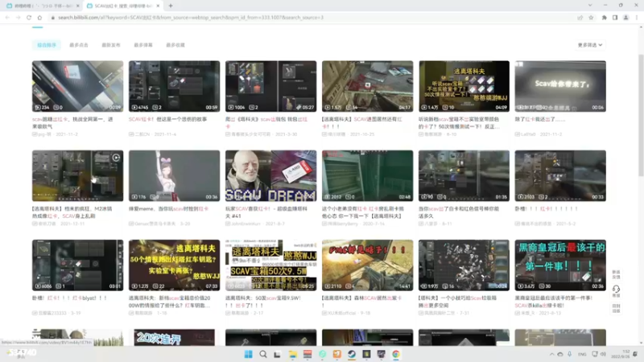Go back using the browser back arrow

tap(7, 18)
